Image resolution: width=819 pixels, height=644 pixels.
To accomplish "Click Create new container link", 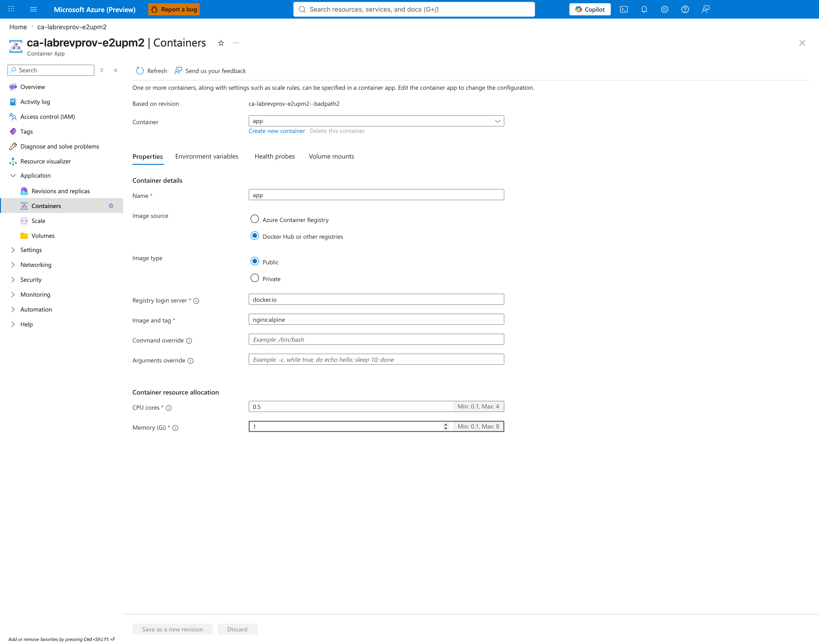I will [x=277, y=131].
